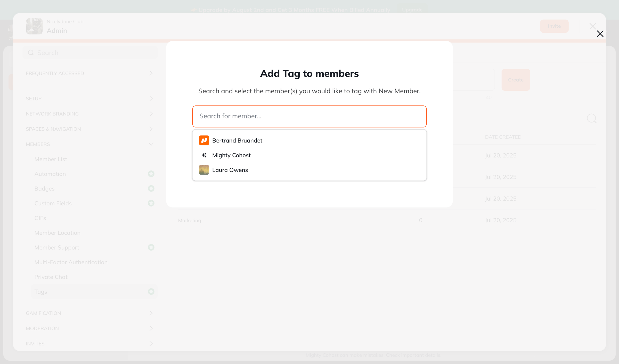Click the star badge beside Custom Fields
Viewport: 619px width, 364px height.
pos(151,203)
